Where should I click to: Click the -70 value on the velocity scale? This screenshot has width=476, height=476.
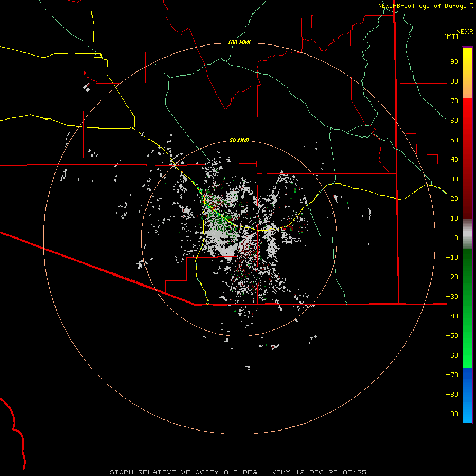point(452,375)
